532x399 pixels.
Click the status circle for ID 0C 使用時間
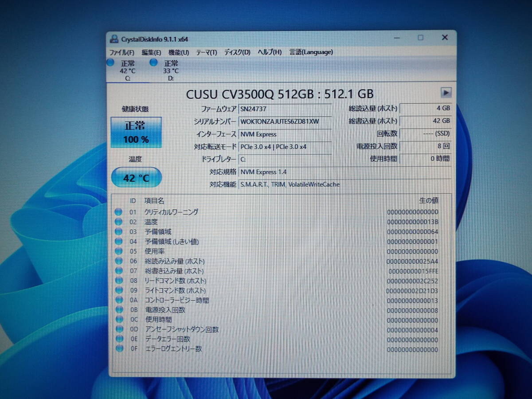(x=119, y=319)
